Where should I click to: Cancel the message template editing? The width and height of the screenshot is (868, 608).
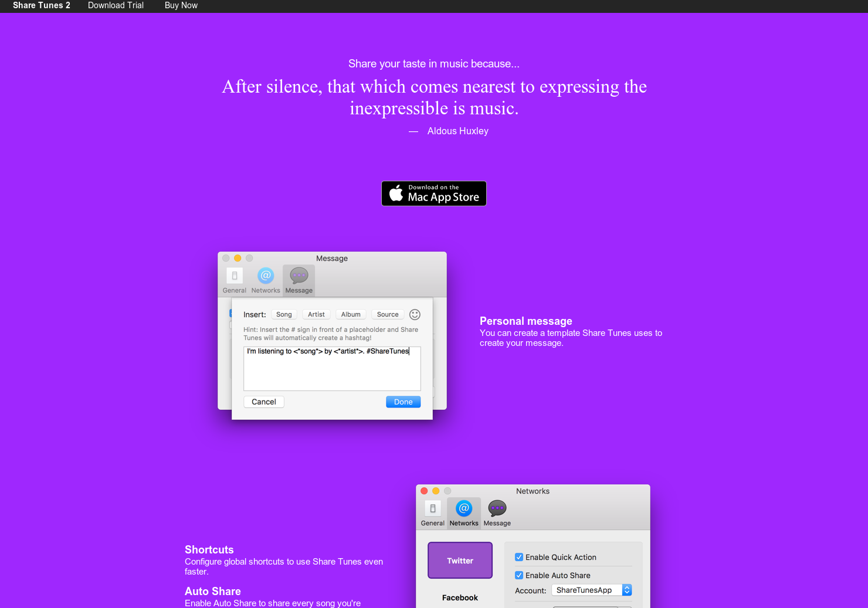263,402
